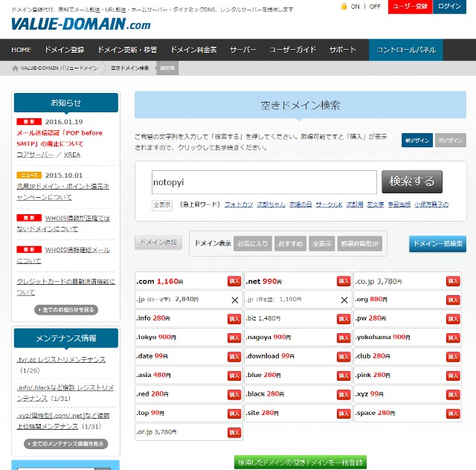Click the red purchase icon for .net
This screenshot has height=470, width=476.
pos(344,281)
